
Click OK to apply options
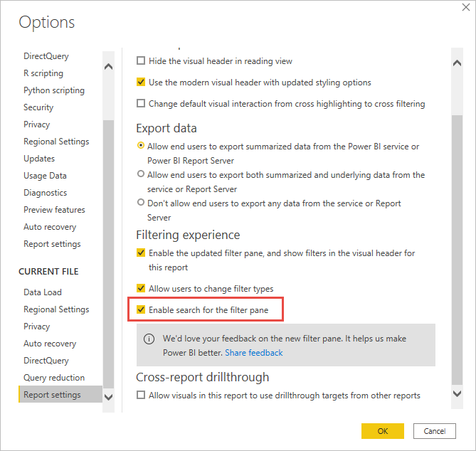tap(383, 431)
